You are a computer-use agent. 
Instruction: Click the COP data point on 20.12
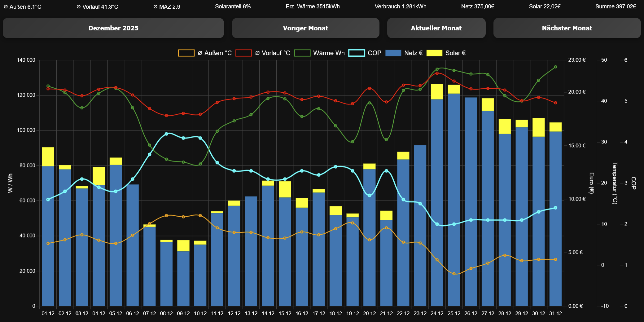pos(369,196)
